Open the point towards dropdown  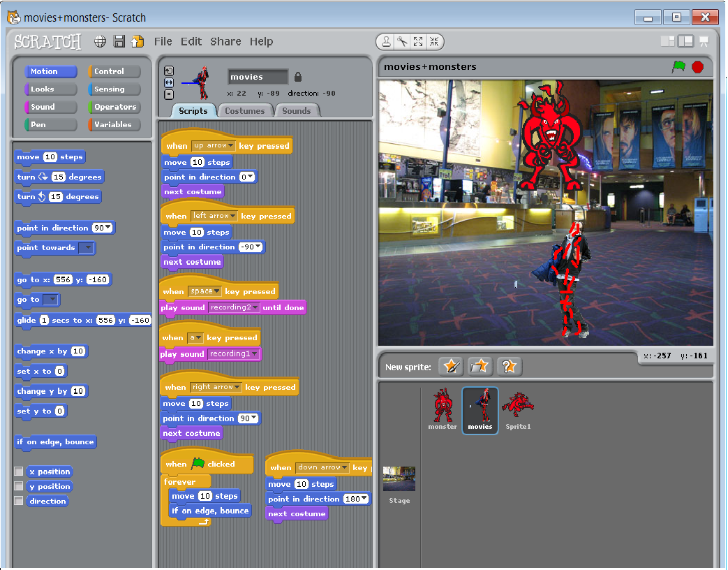pyautogui.click(x=89, y=248)
